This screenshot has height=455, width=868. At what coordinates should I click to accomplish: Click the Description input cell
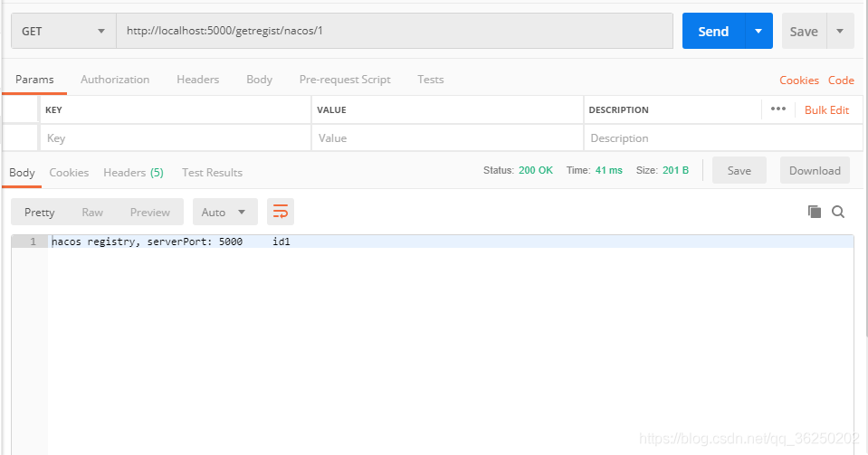(x=723, y=137)
